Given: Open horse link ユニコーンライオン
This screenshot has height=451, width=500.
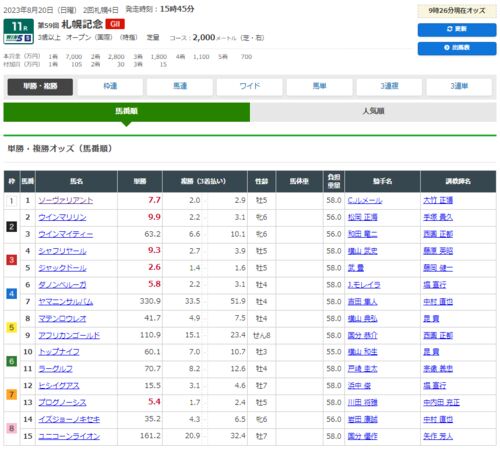Looking at the screenshot, I should click(x=69, y=436).
